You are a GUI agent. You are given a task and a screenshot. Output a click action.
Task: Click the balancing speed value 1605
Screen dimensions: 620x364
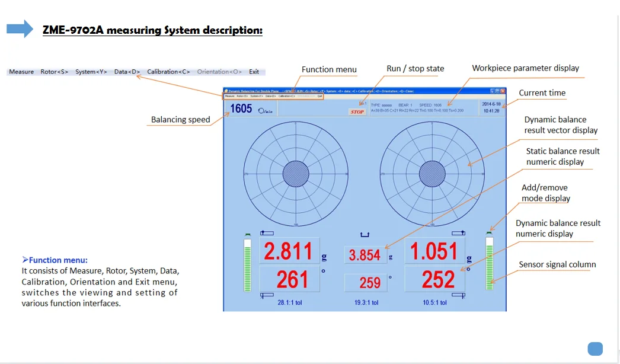click(241, 108)
